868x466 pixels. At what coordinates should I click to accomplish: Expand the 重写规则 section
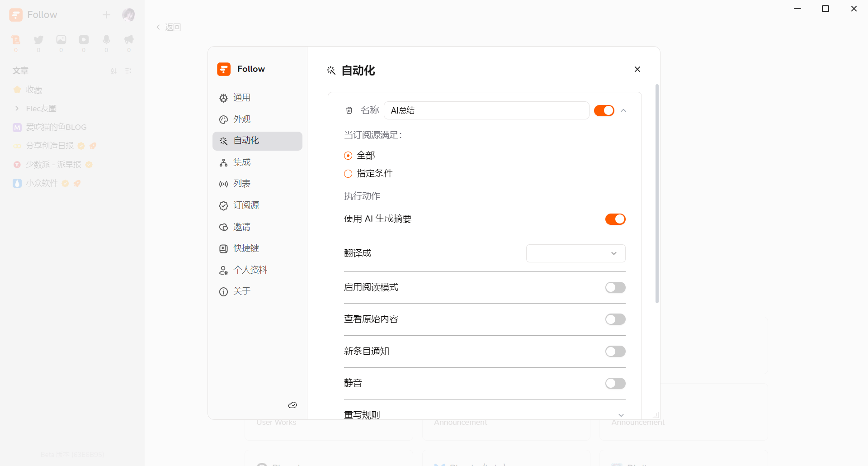pos(621,415)
